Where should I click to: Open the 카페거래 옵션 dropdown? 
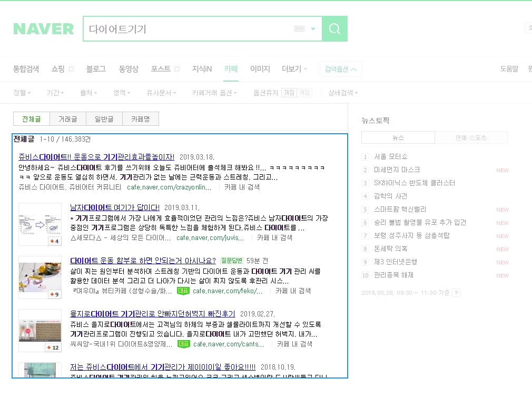coord(214,93)
